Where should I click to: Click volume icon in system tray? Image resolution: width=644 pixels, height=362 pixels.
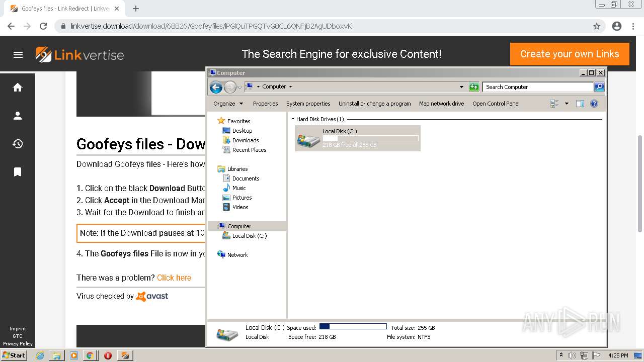point(572,355)
